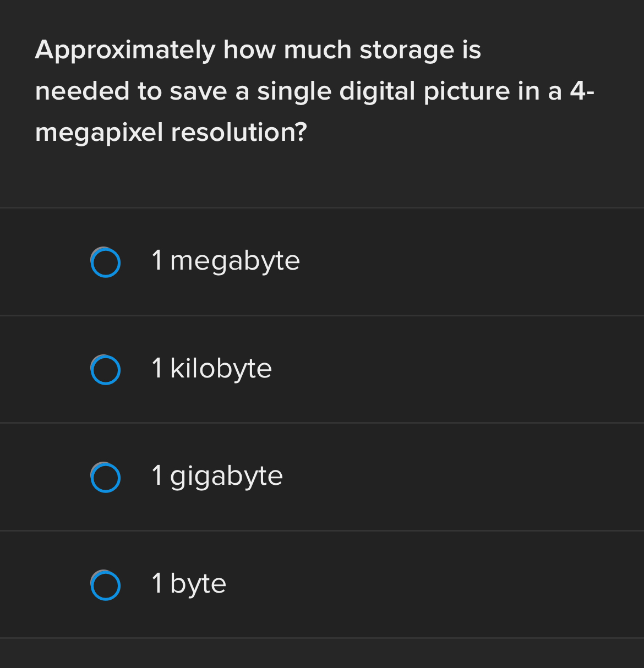Click the words "in a" in the question
Image resolution: width=644 pixels, height=668 pixels.
[x=539, y=91]
